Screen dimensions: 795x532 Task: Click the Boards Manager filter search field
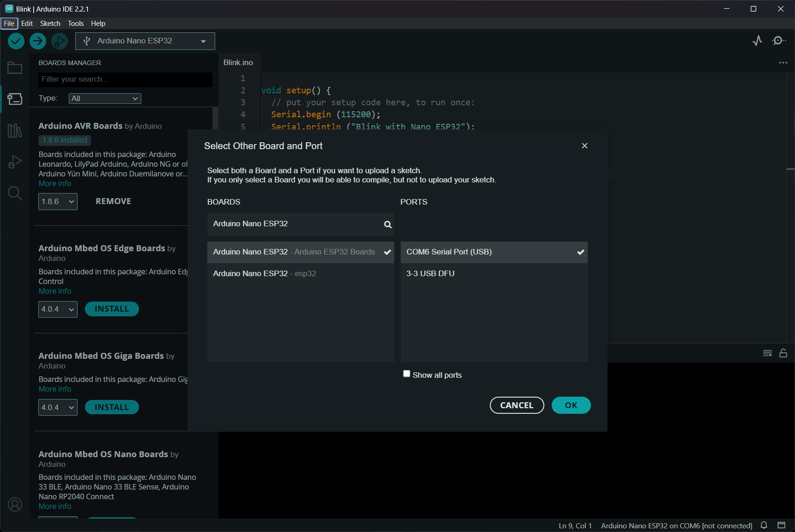click(x=125, y=79)
